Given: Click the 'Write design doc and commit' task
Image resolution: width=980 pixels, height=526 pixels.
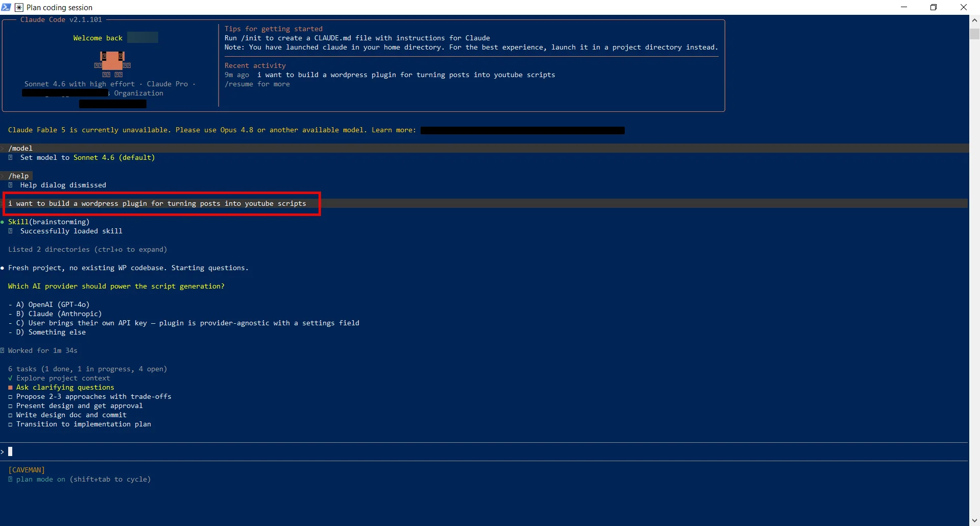Looking at the screenshot, I should coord(67,415).
